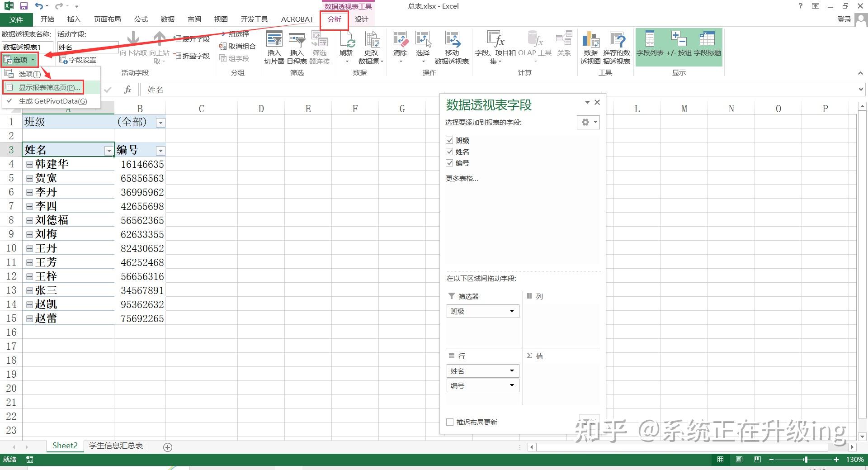
Task: Open the (全部) filter dropdown in cell B1
Action: coord(160,122)
